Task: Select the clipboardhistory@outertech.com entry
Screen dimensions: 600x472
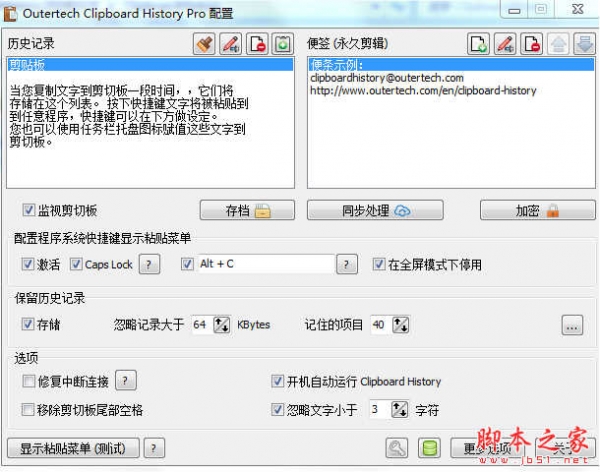Action: click(x=387, y=78)
